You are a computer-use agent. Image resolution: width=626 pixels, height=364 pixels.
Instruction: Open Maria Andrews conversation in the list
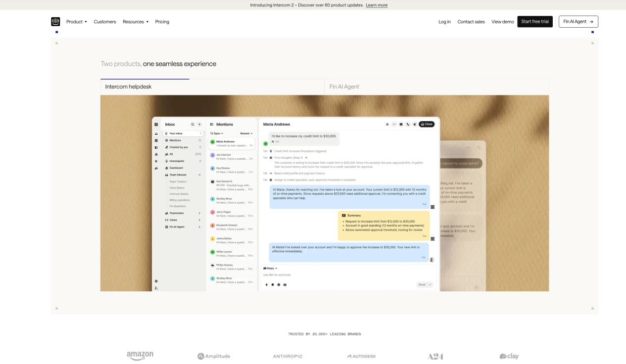coord(232,143)
